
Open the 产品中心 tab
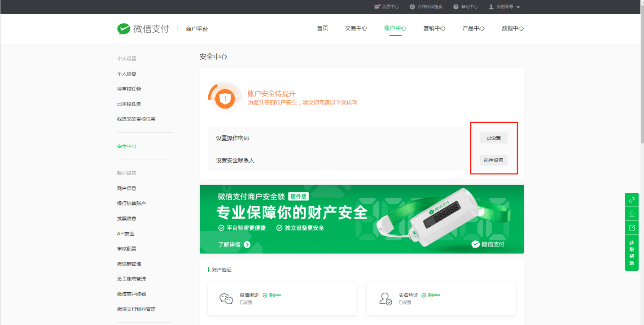tap(473, 28)
